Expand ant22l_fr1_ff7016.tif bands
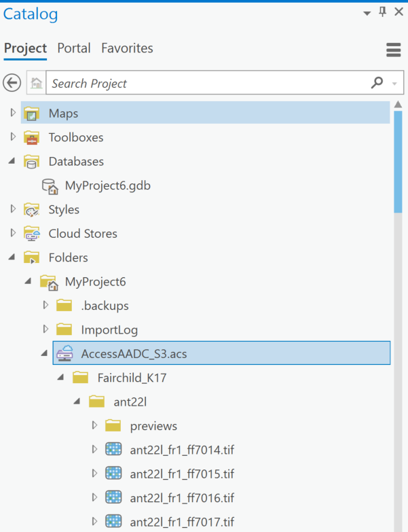This screenshot has height=532, width=408. [94, 497]
